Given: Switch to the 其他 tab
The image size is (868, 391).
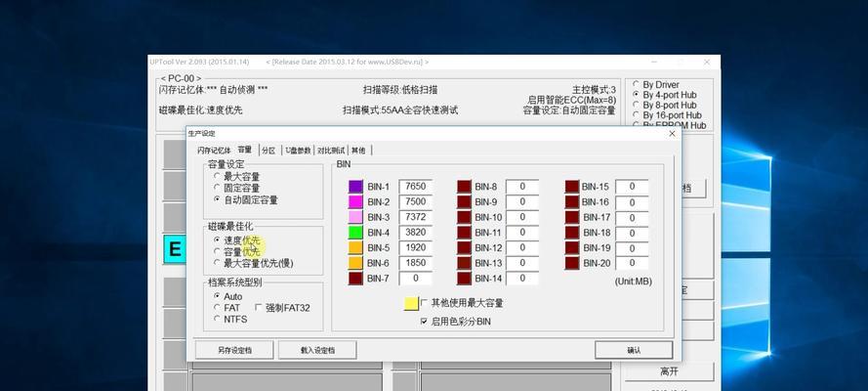Looking at the screenshot, I should 358,151.
